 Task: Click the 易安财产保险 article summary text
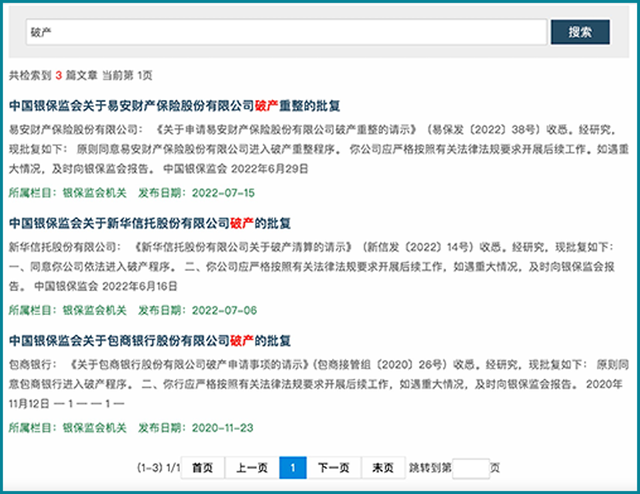tap(319, 149)
